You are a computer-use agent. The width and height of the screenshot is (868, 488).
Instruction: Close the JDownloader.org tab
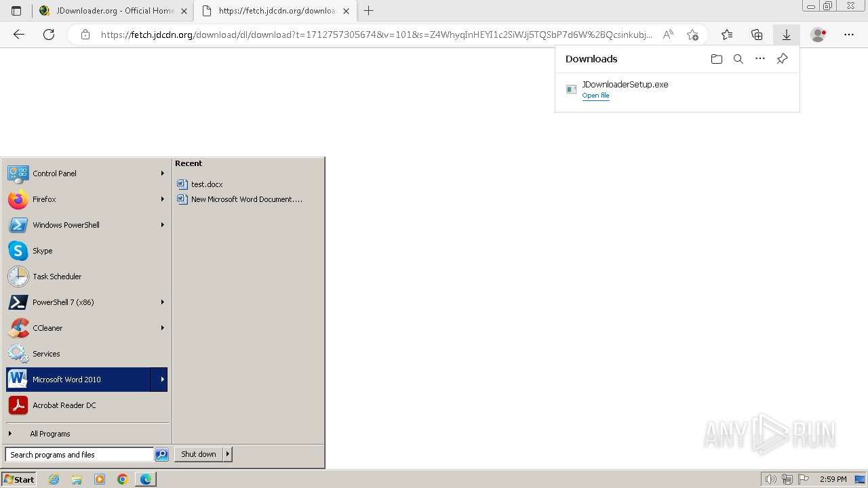[x=184, y=11]
